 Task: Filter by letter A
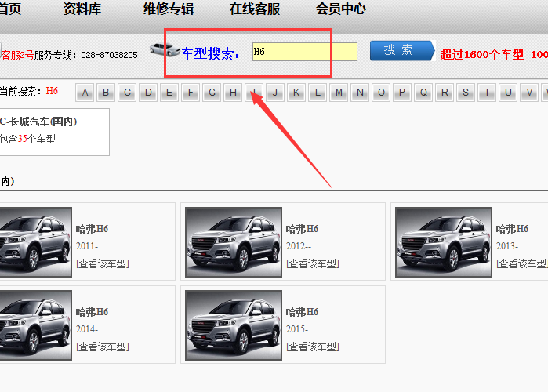point(85,93)
